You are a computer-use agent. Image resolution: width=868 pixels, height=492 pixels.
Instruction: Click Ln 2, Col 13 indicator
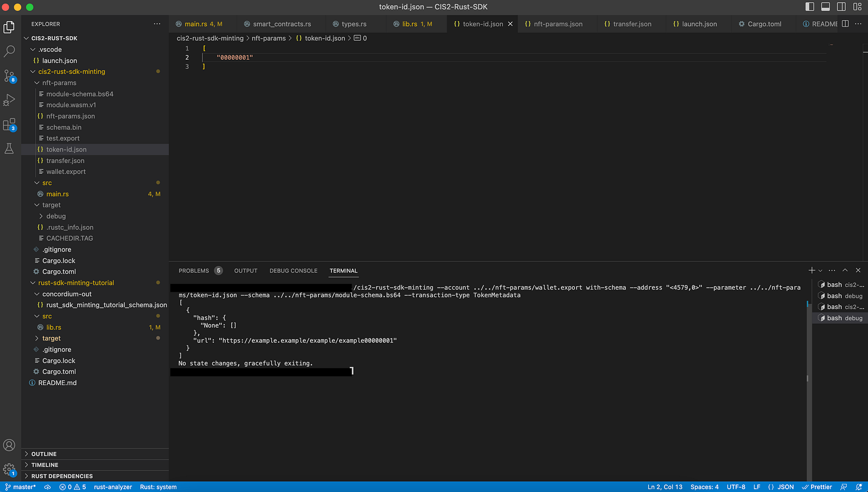665,487
